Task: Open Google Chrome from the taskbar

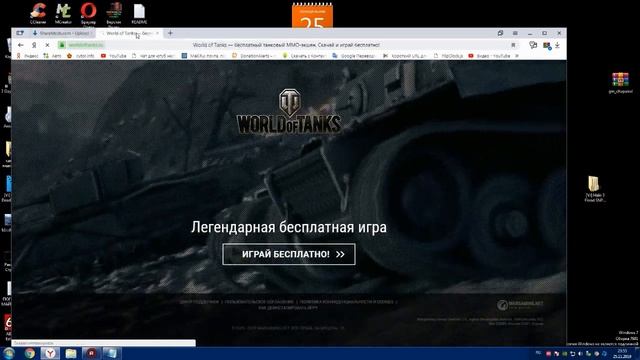Action: [x=29, y=353]
